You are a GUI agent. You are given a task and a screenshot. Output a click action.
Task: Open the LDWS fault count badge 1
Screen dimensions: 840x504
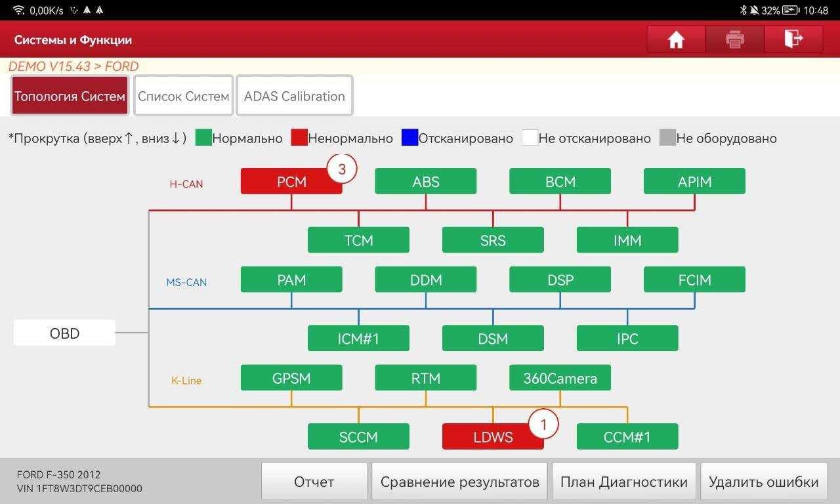[x=543, y=425]
